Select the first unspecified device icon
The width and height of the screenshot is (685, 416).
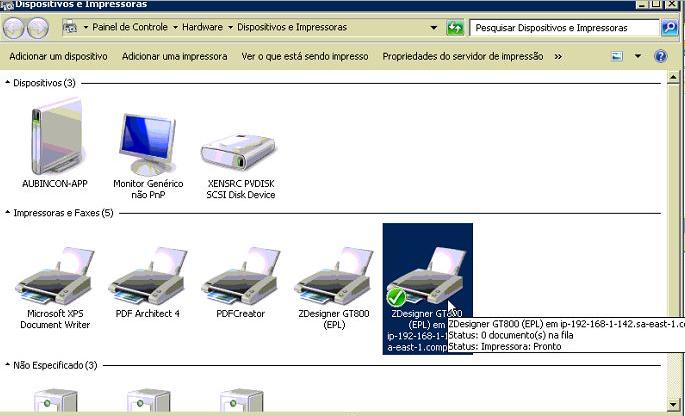pyautogui.click(x=55, y=400)
